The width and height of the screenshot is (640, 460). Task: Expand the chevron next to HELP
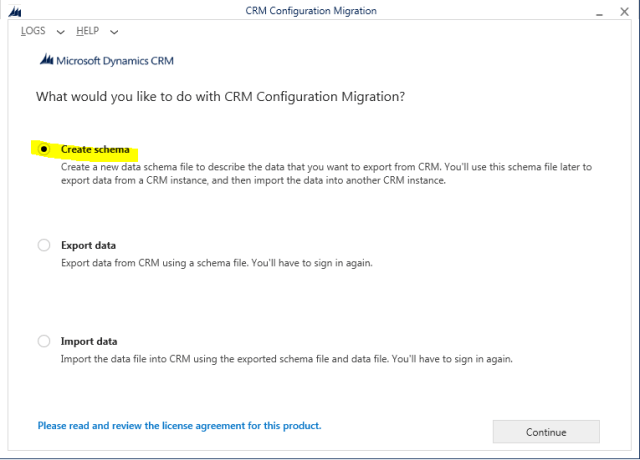[114, 32]
